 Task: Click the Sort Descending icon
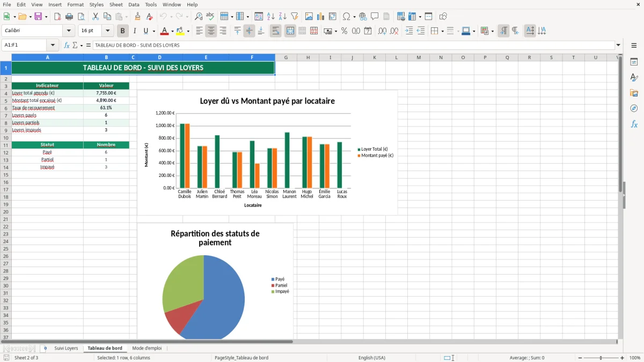point(282,17)
